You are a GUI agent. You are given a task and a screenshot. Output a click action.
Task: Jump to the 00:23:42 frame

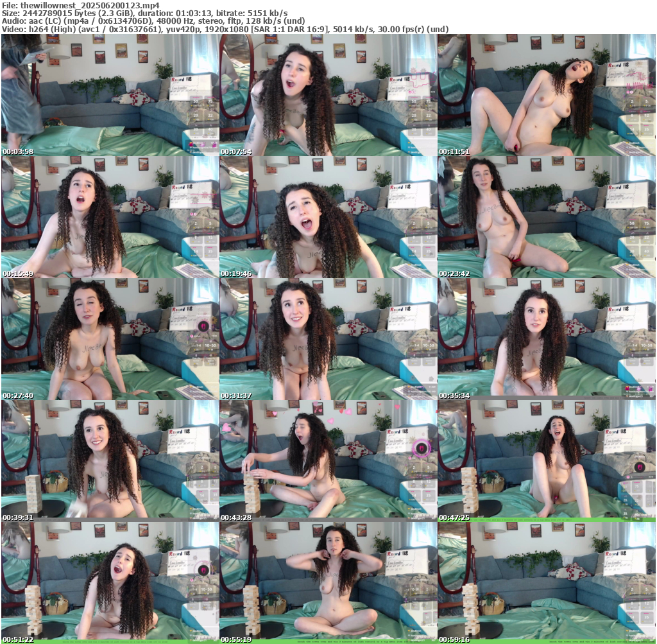pyautogui.click(x=546, y=217)
